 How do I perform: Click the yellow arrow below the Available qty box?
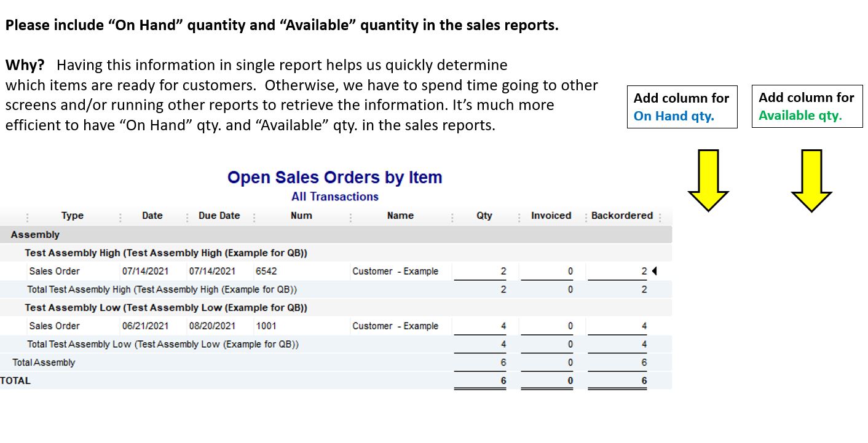[x=813, y=181]
